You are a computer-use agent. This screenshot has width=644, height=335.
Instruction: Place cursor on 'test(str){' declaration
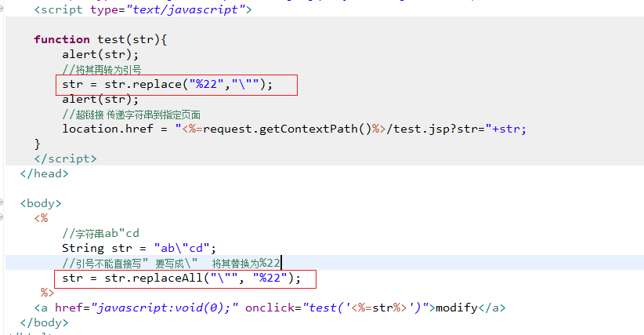pyautogui.click(x=132, y=39)
